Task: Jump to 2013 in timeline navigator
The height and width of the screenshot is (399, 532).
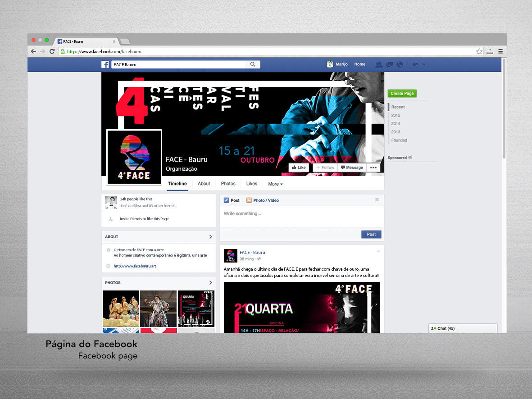Action: (x=396, y=132)
